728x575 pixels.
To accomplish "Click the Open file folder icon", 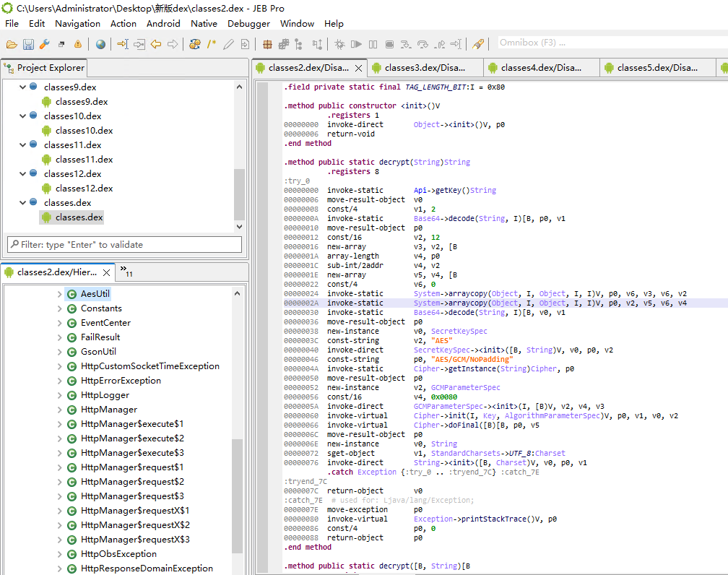I will [12, 44].
